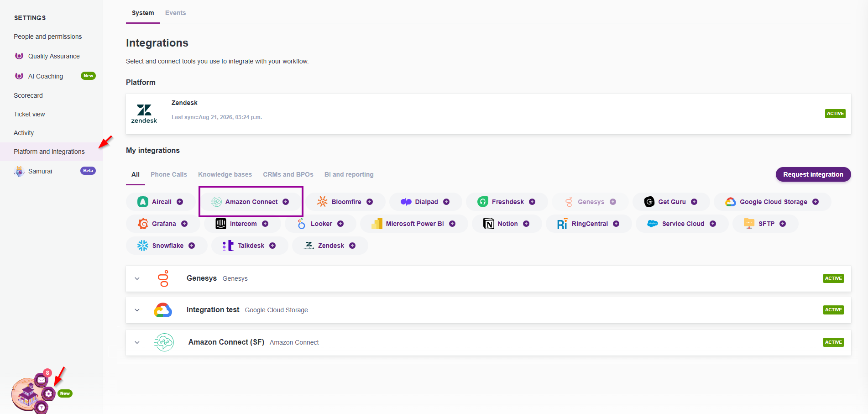Screen dimensions: 868x414
Task: Add RingCentral using its plus icon
Action: pos(616,224)
